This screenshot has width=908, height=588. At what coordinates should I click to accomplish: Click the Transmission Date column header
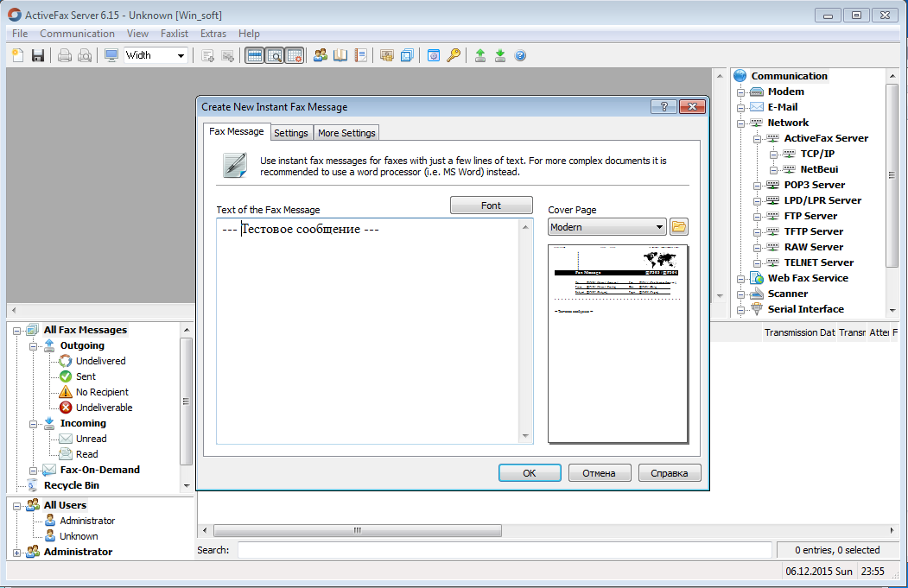coord(799,332)
